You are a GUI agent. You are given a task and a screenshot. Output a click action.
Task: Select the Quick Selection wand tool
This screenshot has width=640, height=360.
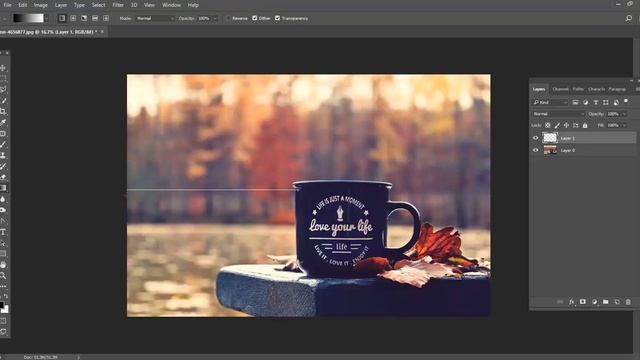point(3,100)
